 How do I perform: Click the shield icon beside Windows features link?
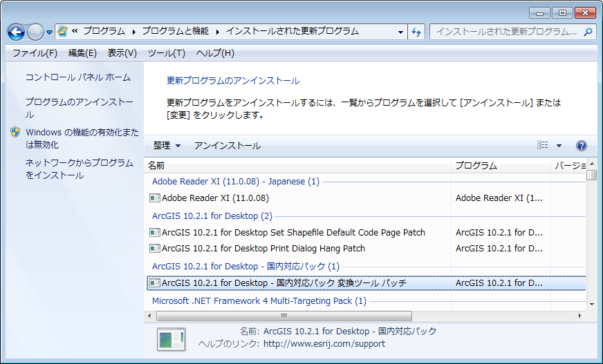pos(15,132)
